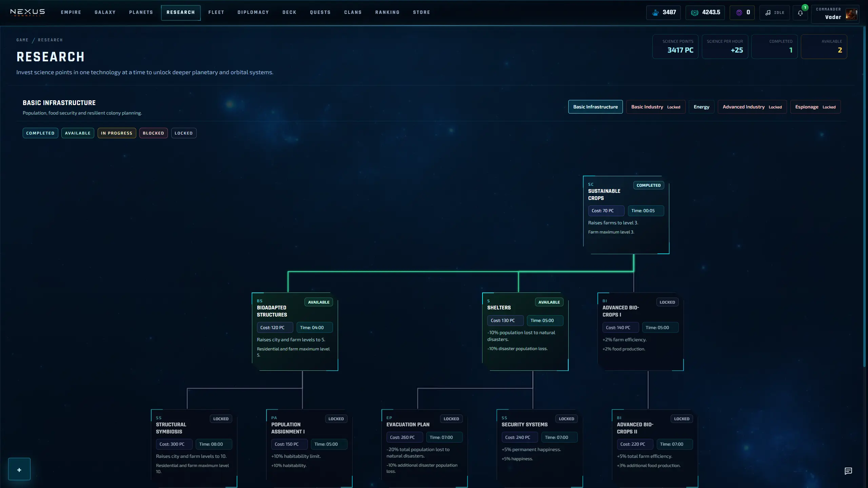
Task: Click the Game breadcrumb link
Action: [22, 40]
